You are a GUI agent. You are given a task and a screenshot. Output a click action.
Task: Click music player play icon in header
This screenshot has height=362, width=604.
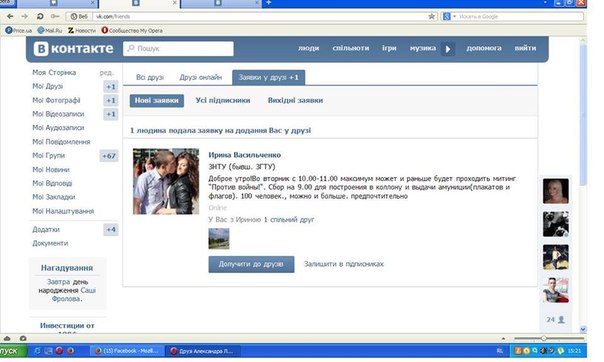(x=448, y=49)
